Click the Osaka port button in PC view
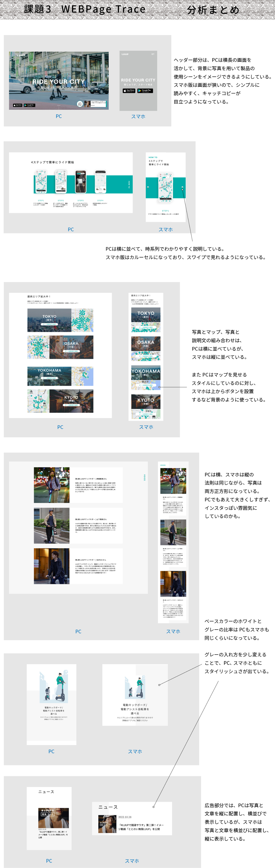Viewport: 275px width, 868px height. tap(71, 351)
